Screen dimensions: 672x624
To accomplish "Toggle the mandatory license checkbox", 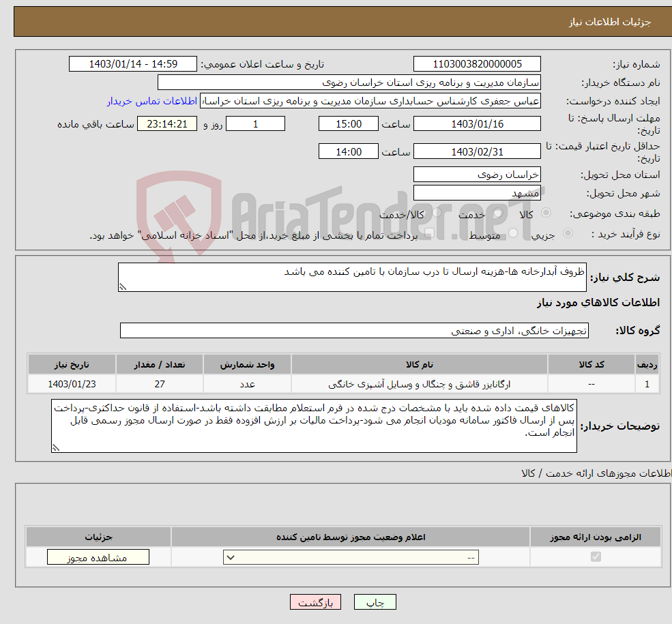I will 596,556.
